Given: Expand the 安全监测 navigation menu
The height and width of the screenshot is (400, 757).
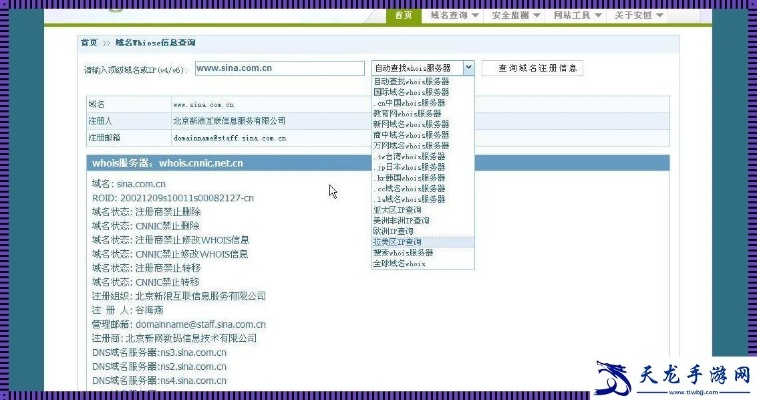Looking at the screenshot, I should pos(515,15).
